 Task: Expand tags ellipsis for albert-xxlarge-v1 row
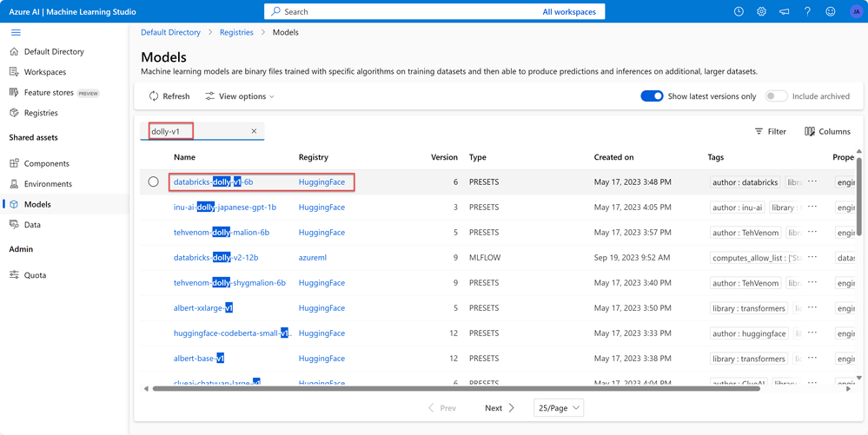coord(812,308)
